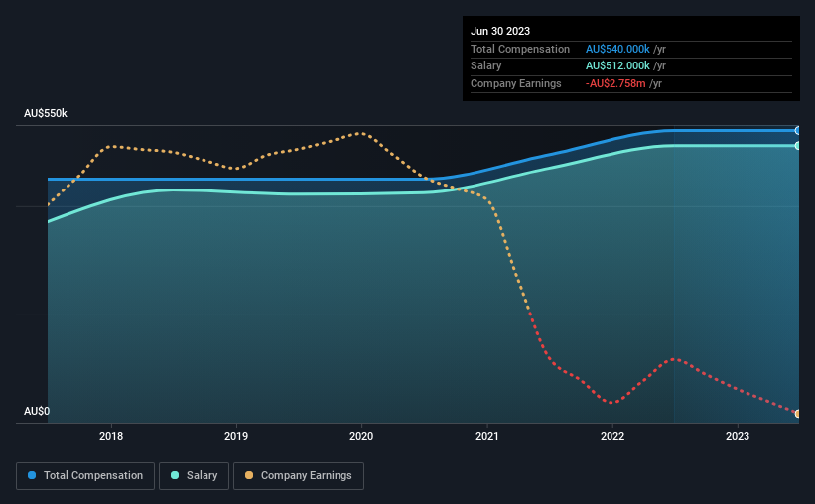This screenshot has height=504, width=815.
Task: Click the Jun 30 2023 tooltip date
Action: click(500, 31)
